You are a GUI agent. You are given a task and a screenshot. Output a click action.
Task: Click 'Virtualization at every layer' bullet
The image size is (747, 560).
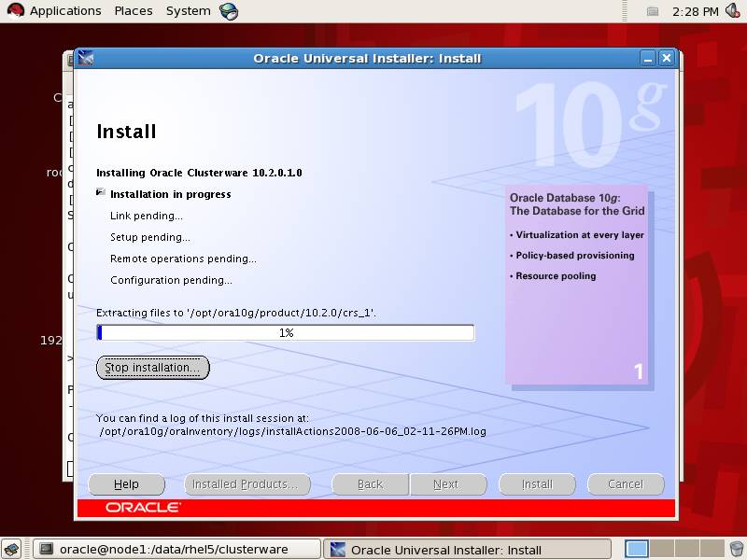(579, 235)
